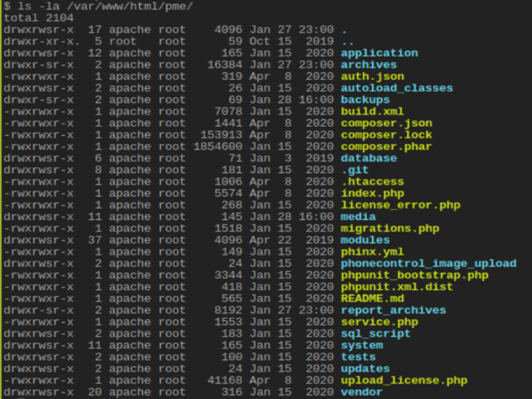Click the phpunit.xml.dist file name
Image resolution: width=532 pixels, height=399 pixels.
[x=396, y=287]
